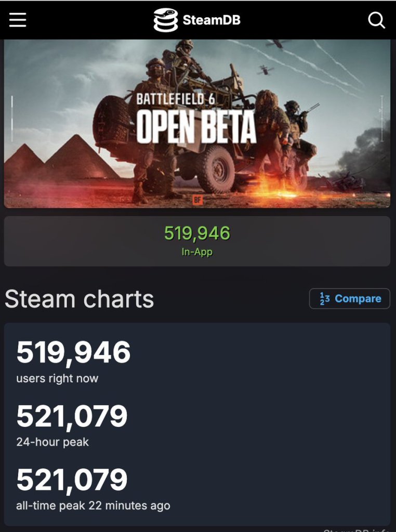Click the numbered icon inside Compare

[325, 299]
